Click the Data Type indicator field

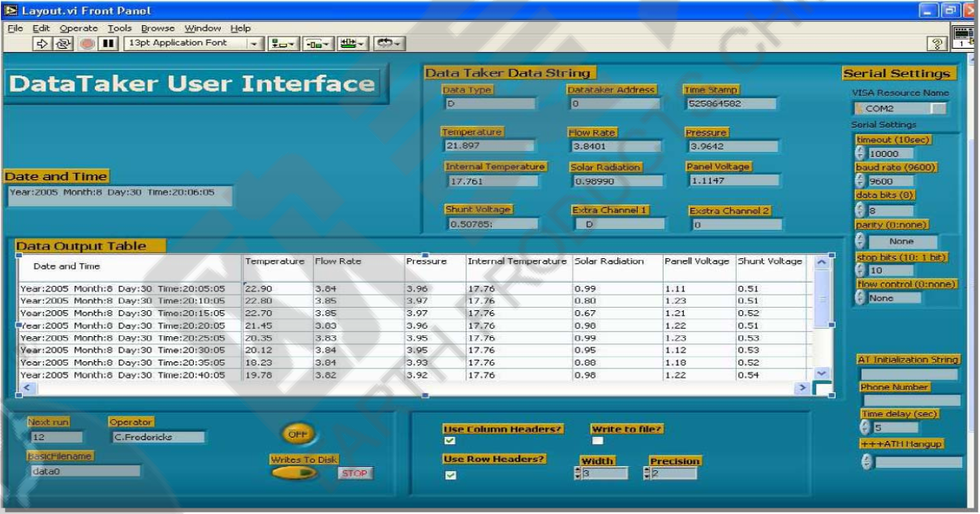click(x=489, y=104)
